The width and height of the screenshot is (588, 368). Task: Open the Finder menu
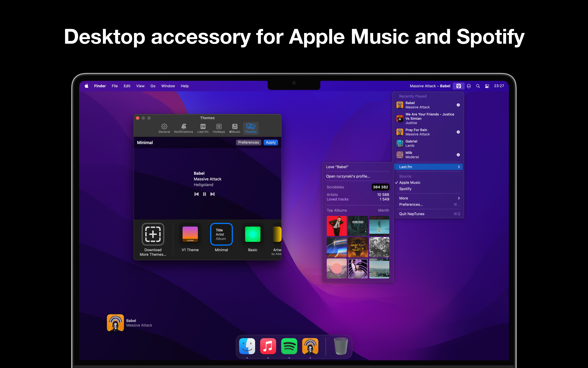[100, 86]
